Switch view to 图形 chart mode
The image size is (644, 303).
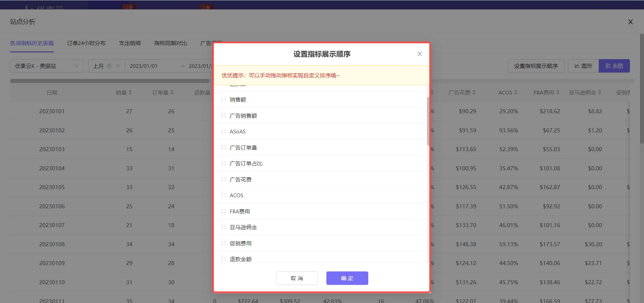pyautogui.click(x=583, y=66)
